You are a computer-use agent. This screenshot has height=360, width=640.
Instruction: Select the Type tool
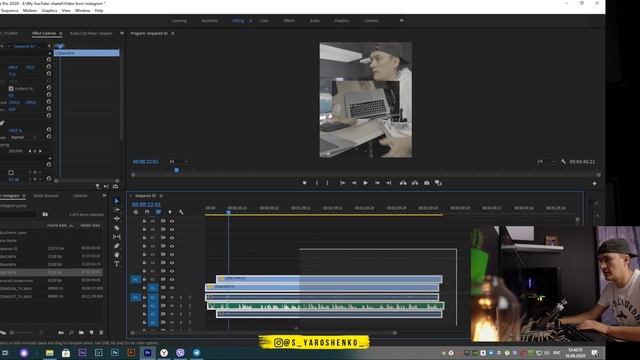116,264
